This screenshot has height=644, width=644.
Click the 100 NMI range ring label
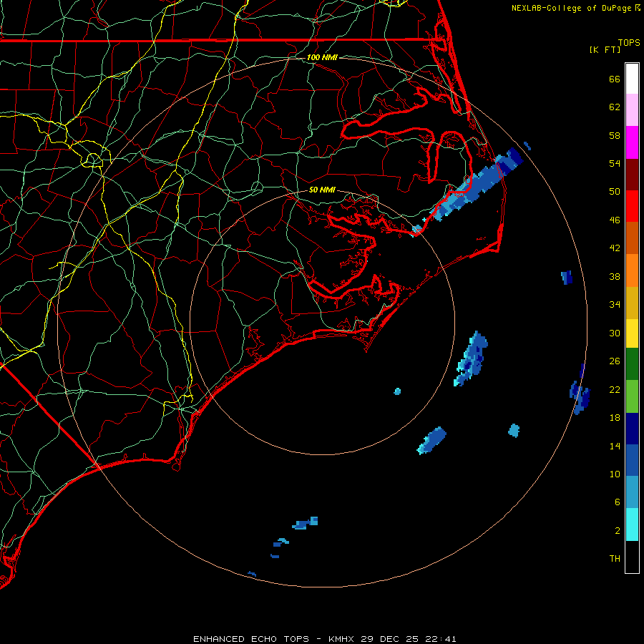pyautogui.click(x=322, y=57)
